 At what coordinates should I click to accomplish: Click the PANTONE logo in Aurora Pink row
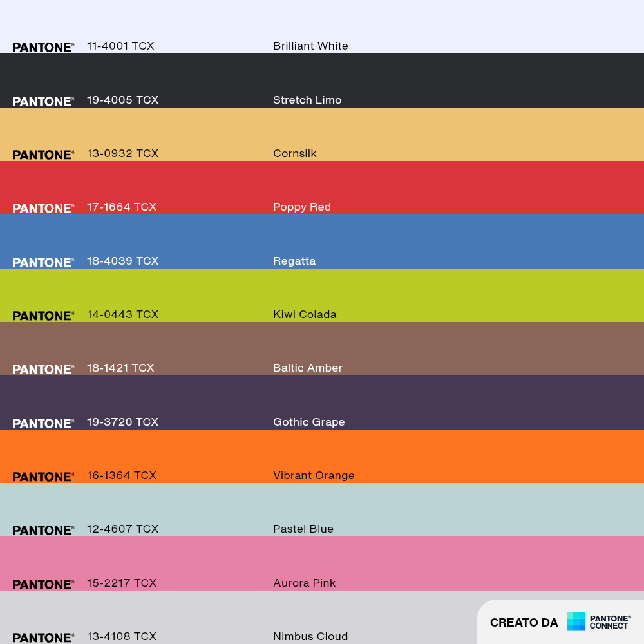click(43, 585)
